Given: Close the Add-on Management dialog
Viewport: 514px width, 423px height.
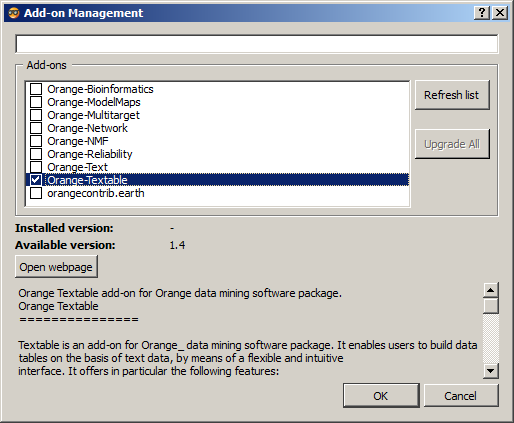Looking at the screenshot, I should click(500, 13).
